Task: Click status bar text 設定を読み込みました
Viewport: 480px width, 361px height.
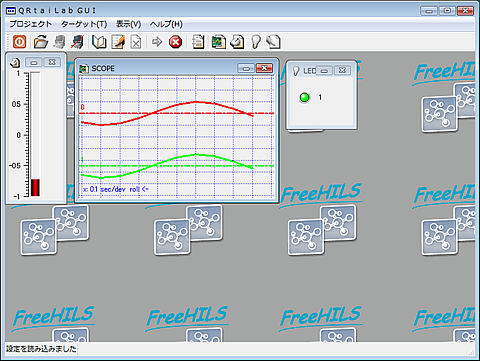Action: [41, 349]
